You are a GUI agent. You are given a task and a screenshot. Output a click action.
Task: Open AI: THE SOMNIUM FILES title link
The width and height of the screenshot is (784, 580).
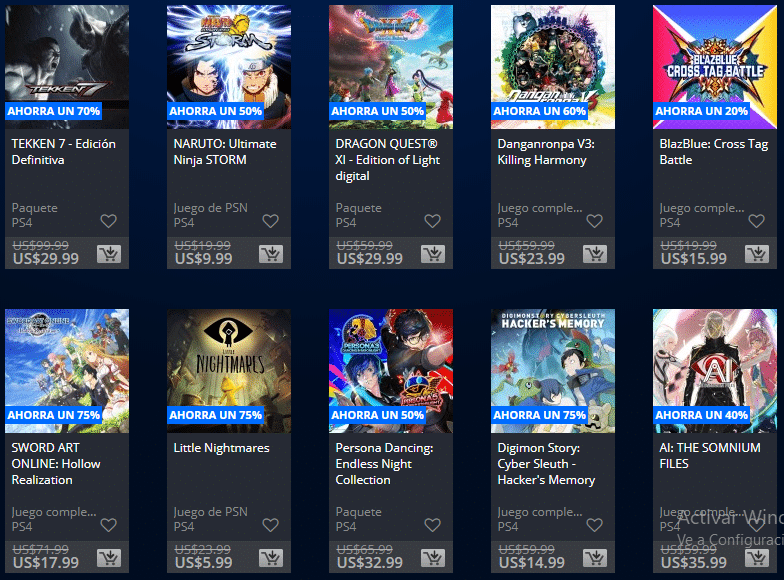click(710, 456)
